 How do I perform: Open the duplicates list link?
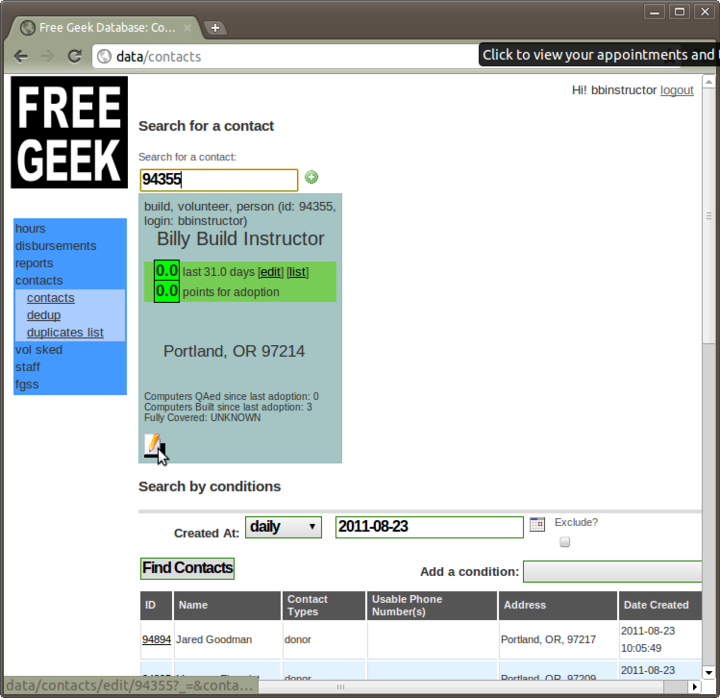65,333
